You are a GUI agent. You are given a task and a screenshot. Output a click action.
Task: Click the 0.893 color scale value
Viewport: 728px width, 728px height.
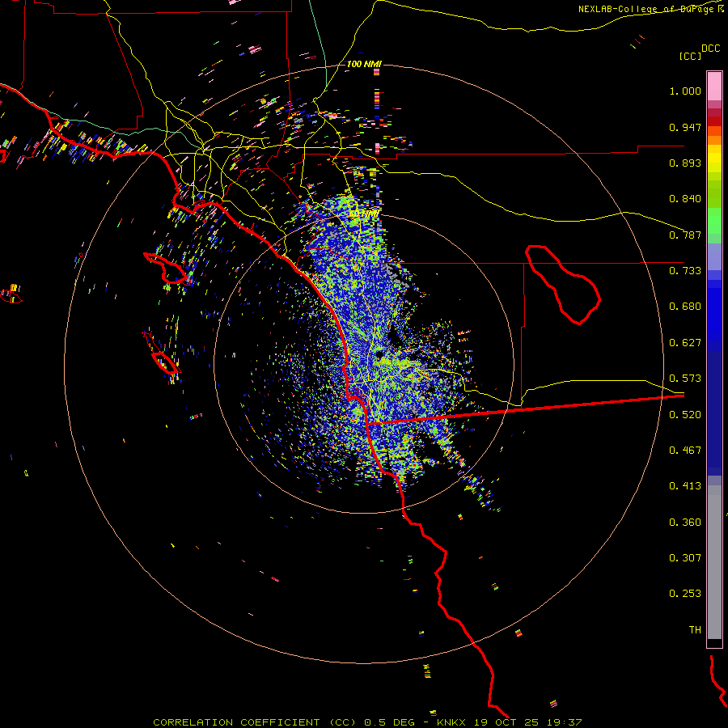(x=685, y=163)
